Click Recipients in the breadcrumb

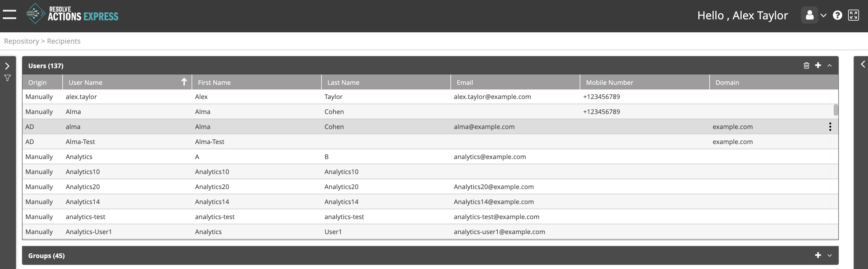click(x=64, y=41)
